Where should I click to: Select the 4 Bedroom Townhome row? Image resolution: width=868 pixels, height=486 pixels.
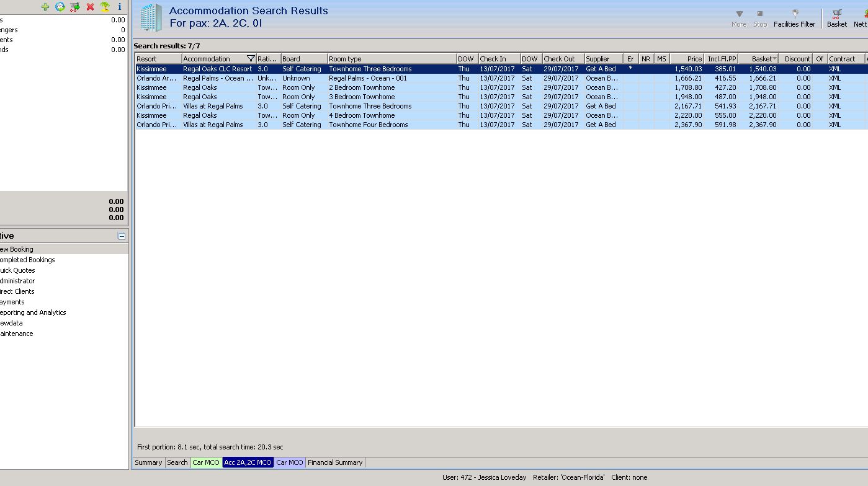[501, 115]
